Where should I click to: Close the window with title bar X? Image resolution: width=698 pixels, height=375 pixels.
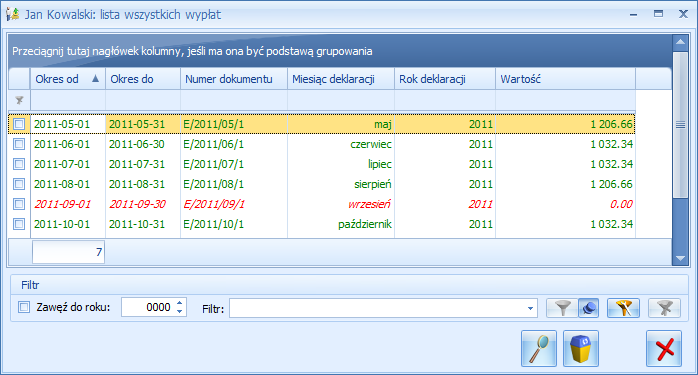tap(683, 14)
